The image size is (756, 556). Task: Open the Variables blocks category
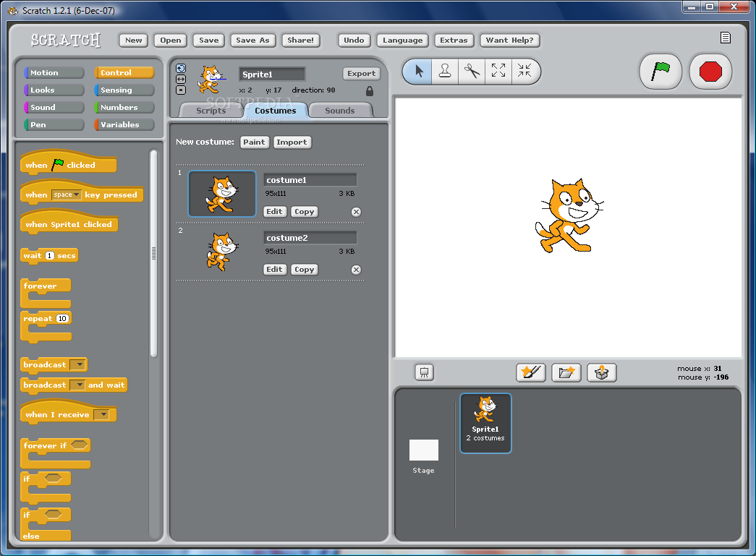(x=124, y=125)
